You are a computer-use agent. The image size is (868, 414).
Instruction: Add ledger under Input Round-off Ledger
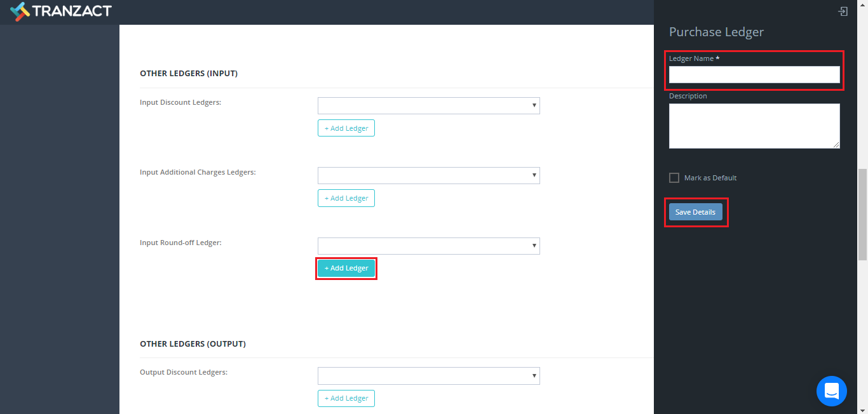pyautogui.click(x=346, y=268)
